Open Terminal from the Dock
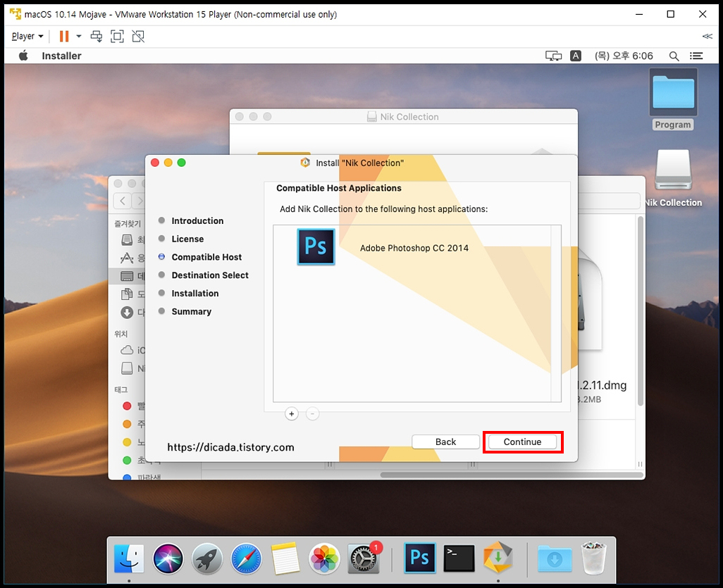 459,558
